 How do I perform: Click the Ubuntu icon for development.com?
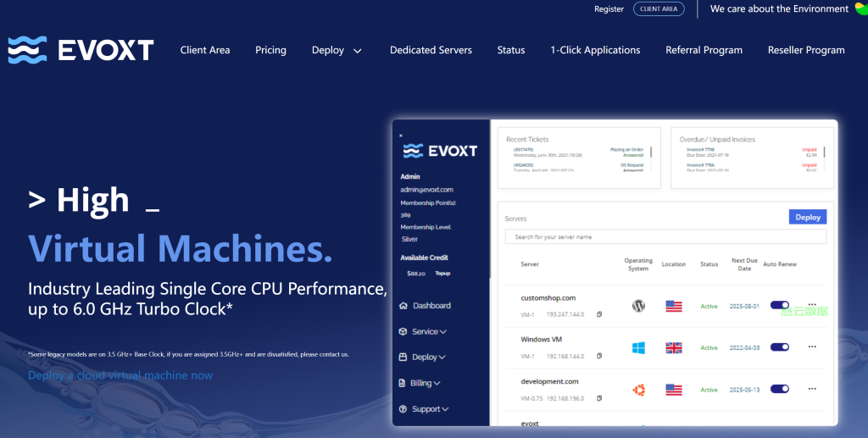[638, 390]
